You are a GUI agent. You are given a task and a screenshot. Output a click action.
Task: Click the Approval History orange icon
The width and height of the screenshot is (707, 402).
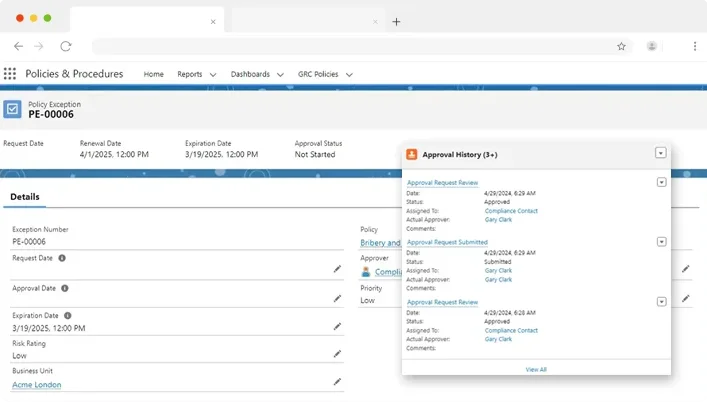[x=412, y=154]
